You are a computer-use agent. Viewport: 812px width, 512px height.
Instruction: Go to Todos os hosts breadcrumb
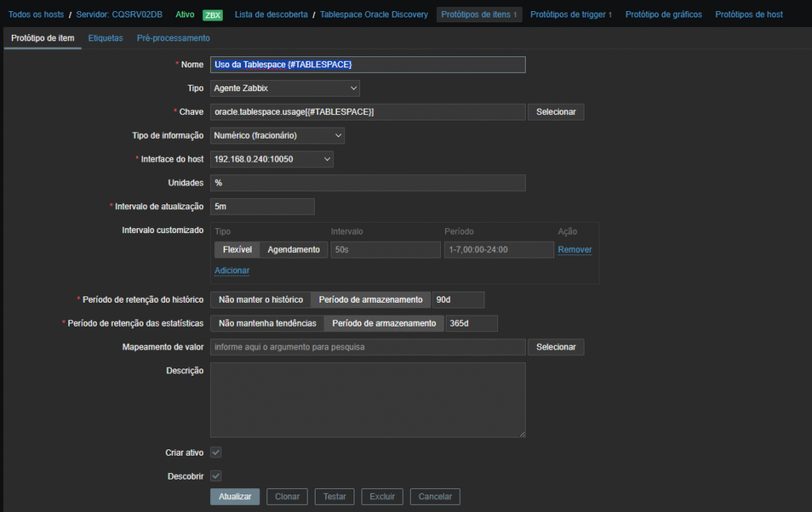(x=36, y=14)
